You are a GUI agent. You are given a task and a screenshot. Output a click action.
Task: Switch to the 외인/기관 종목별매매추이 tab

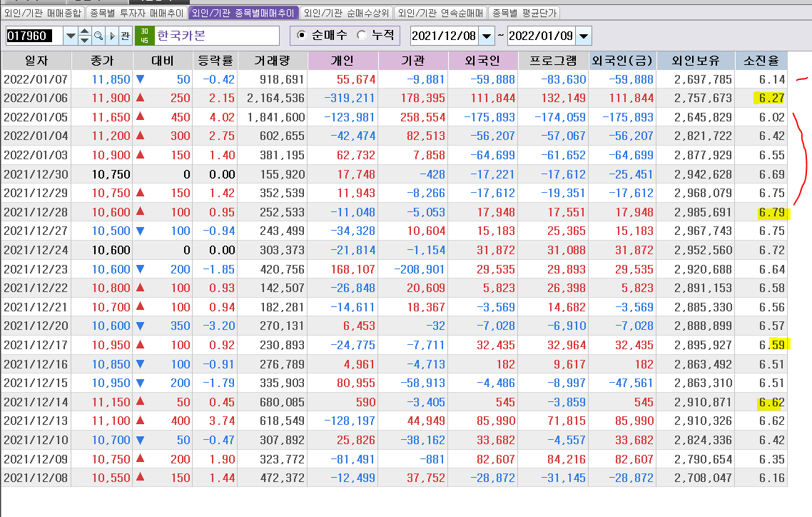tap(243, 13)
